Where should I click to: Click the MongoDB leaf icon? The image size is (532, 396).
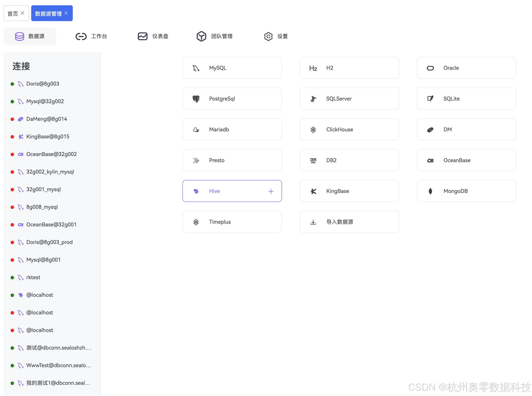point(430,191)
